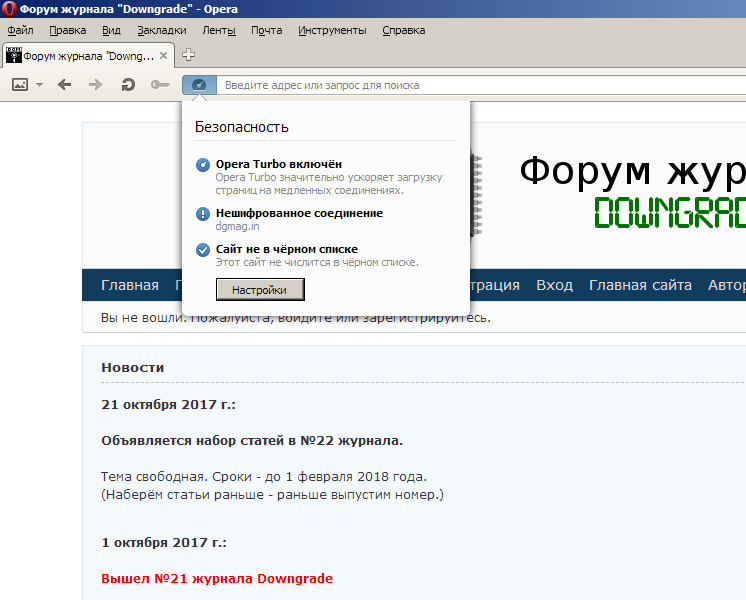Reload the page with the refresh icon
Screen dimensions: 746x600
point(128,85)
